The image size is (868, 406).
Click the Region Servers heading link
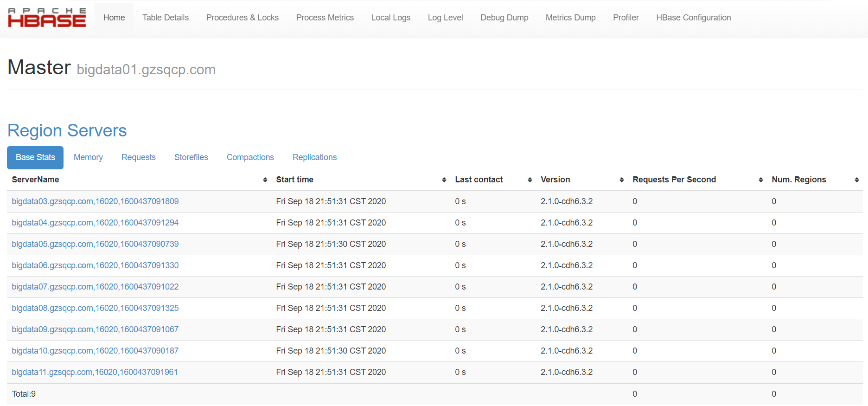pyautogui.click(x=67, y=131)
